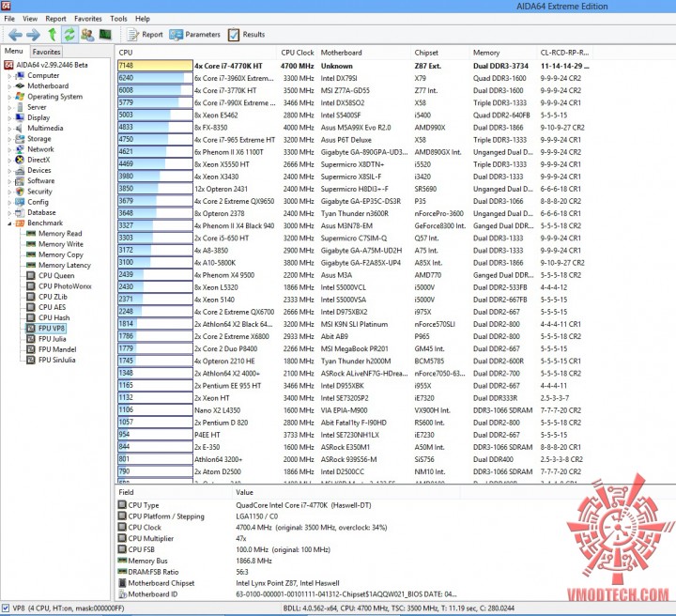The height and width of the screenshot is (616, 676).
Task: Open benchmark Parameters
Action: 195,35
